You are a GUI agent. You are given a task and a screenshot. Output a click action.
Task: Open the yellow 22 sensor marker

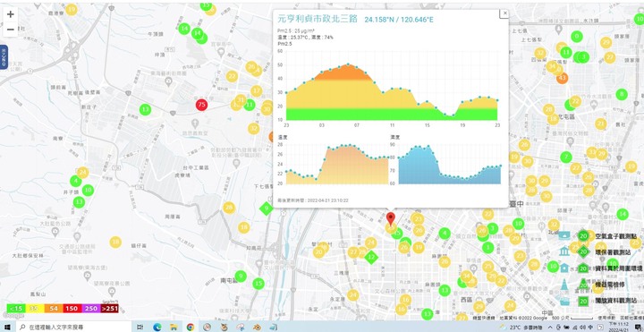pyautogui.click(x=232, y=76)
